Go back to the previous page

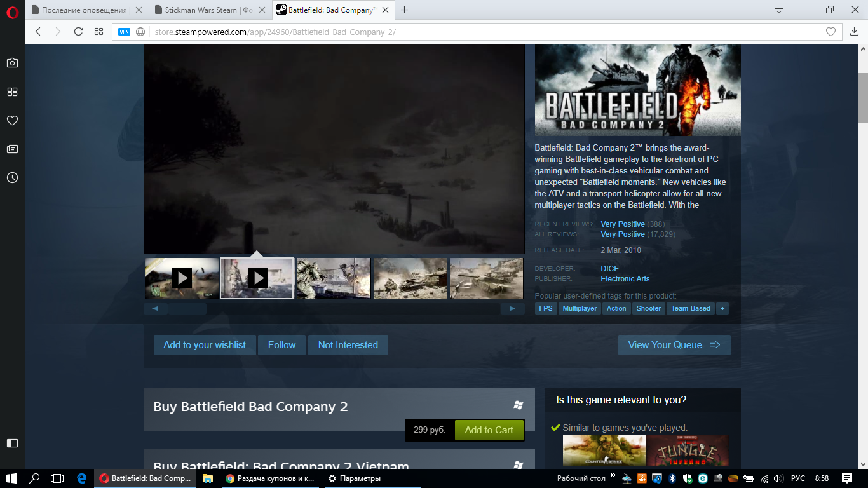(38, 32)
